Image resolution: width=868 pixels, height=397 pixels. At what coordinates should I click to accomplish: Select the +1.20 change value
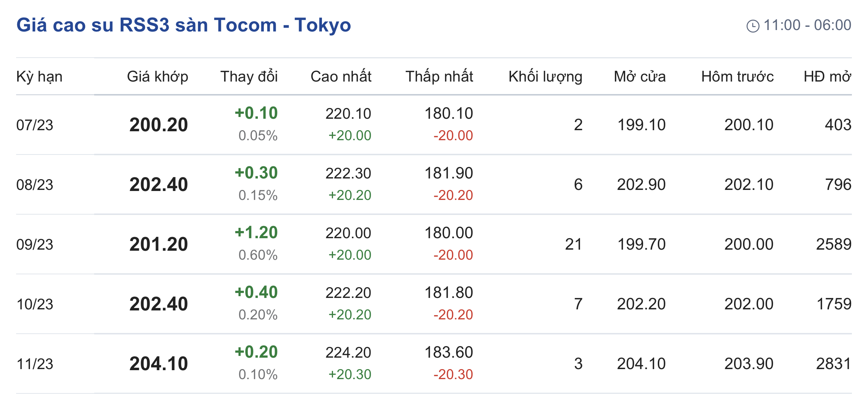click(x=256, y=233)
